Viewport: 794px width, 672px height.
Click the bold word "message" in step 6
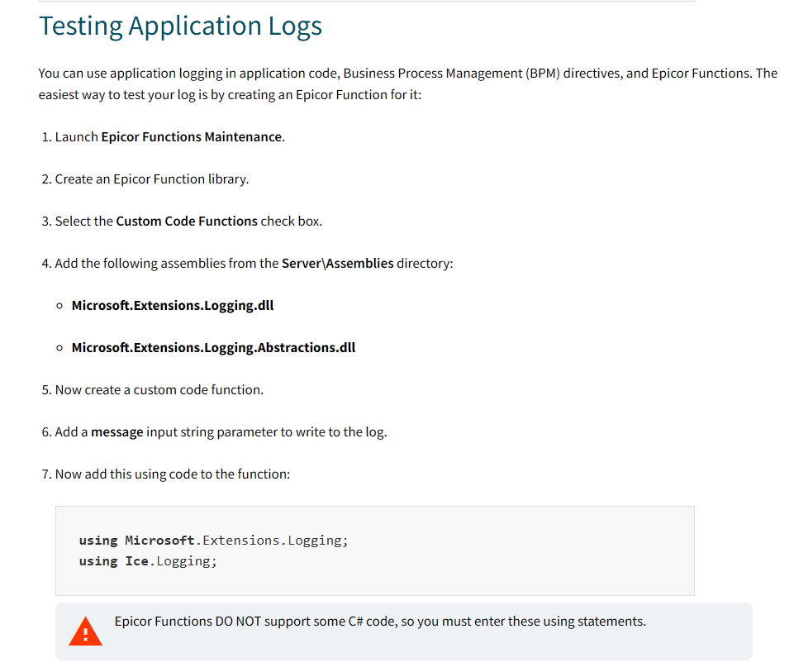click(x=117, y=432)
